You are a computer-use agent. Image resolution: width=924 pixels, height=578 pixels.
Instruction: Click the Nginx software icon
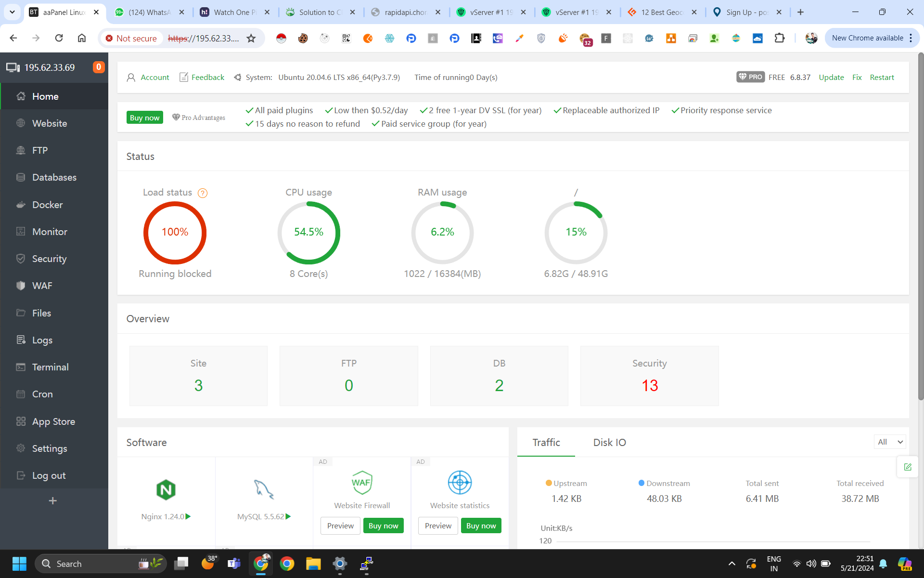[166, 490]
